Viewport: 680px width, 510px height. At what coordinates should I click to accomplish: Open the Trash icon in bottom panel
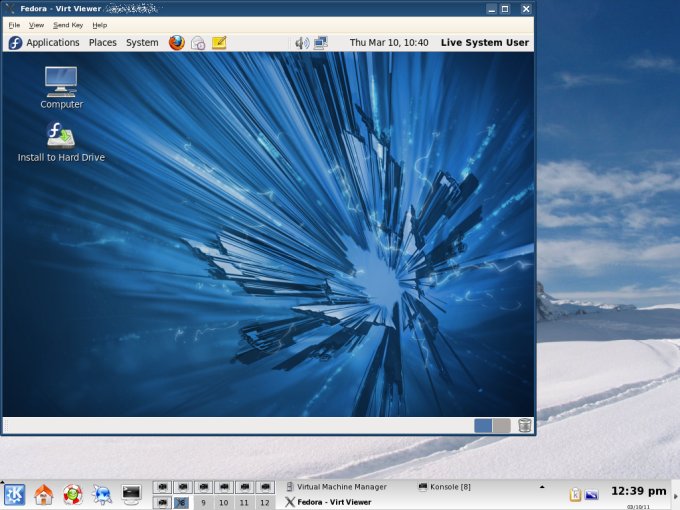tap(525, 426)
